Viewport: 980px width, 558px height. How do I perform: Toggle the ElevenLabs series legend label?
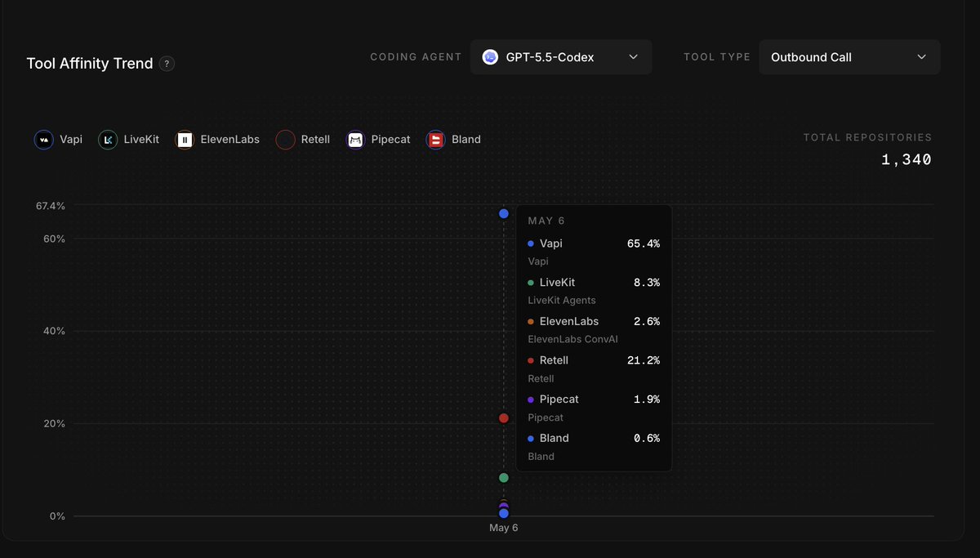pos(230,140)
